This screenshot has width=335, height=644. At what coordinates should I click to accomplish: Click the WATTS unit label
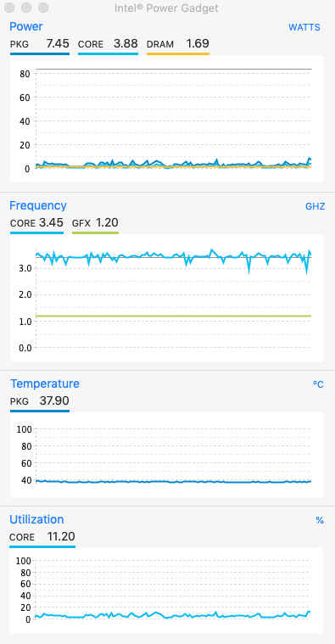(304, 27)
